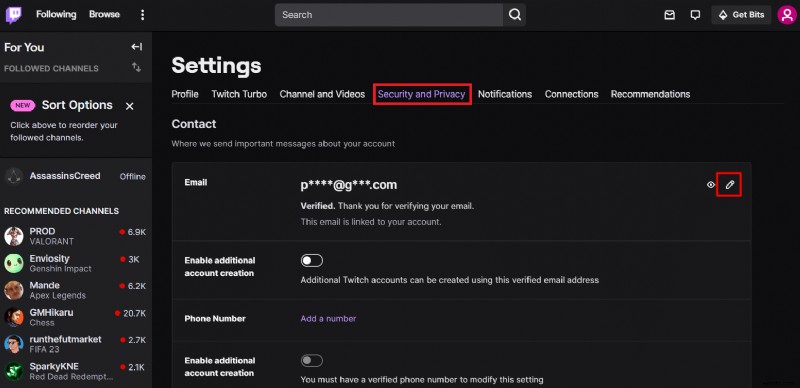Switch to the Recommendations tab
Screen dimensions: 800x388
point(650,94)
